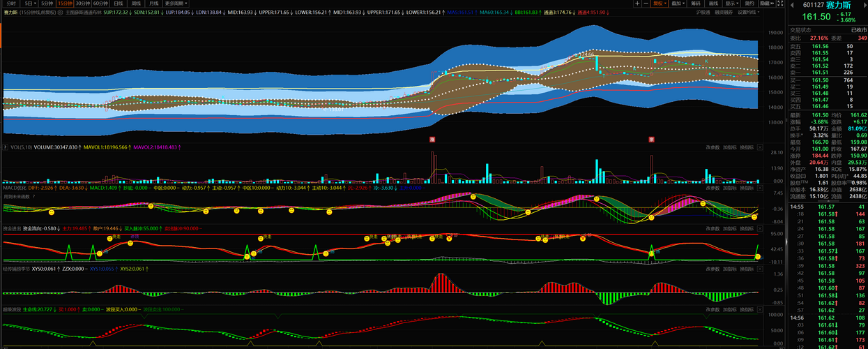Select the 卖五 price 161.56 row
This screenshot has height=349, width=868.
point(828,46)
